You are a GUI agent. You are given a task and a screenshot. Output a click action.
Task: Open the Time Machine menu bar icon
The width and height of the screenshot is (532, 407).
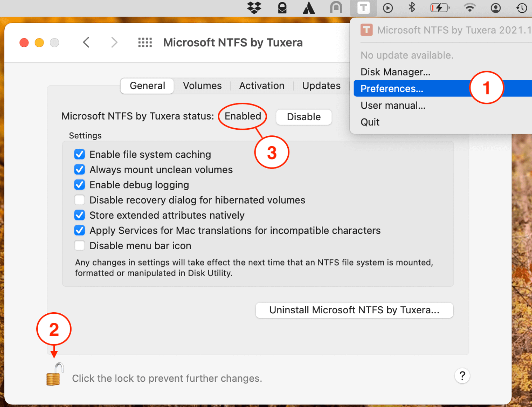(x=522, y=8)
